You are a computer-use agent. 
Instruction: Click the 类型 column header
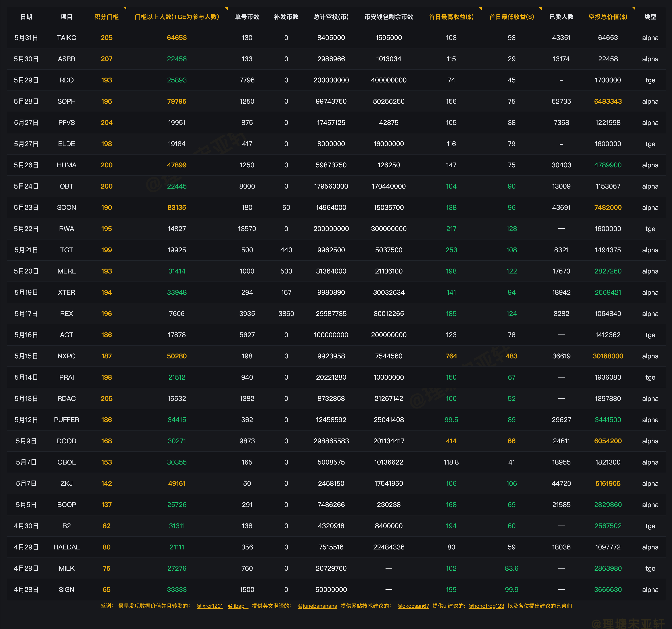(650, 17)
